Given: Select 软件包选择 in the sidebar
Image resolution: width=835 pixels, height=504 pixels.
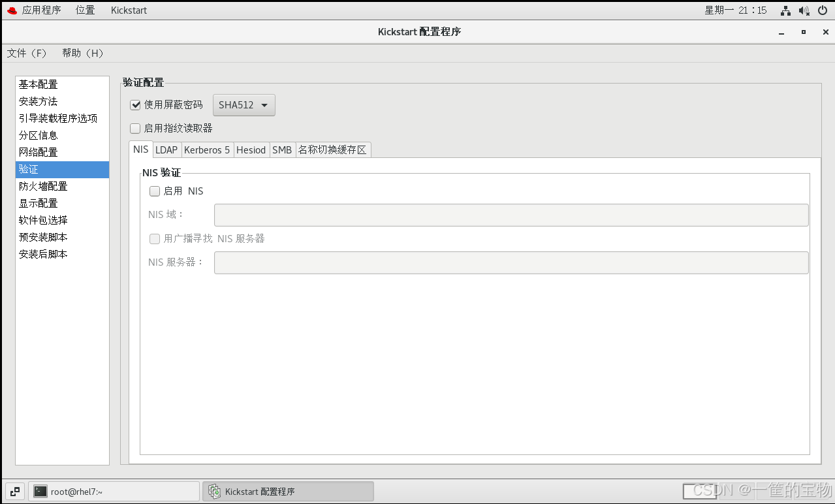Looking at the screenshot, I should click(x=62, y=220).
